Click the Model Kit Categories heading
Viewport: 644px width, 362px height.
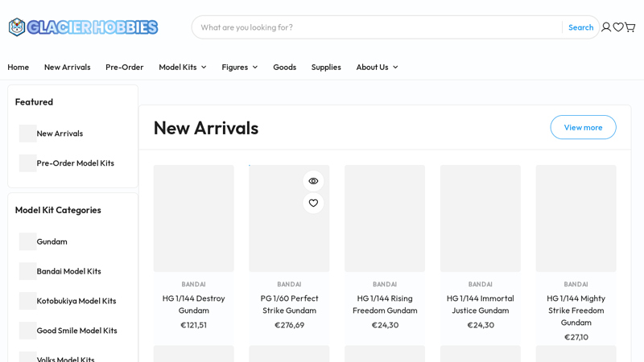click(58, 210)
